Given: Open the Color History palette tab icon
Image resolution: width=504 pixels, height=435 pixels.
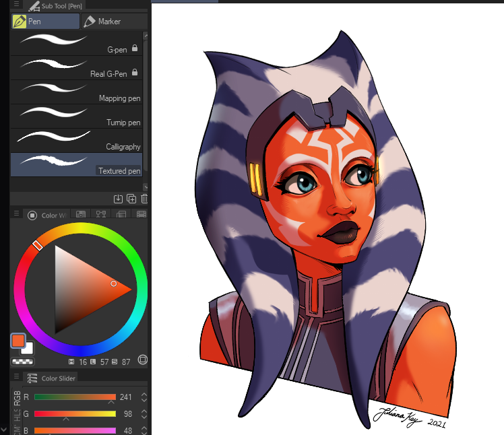Looking at the screenshot, I should 141,214.
